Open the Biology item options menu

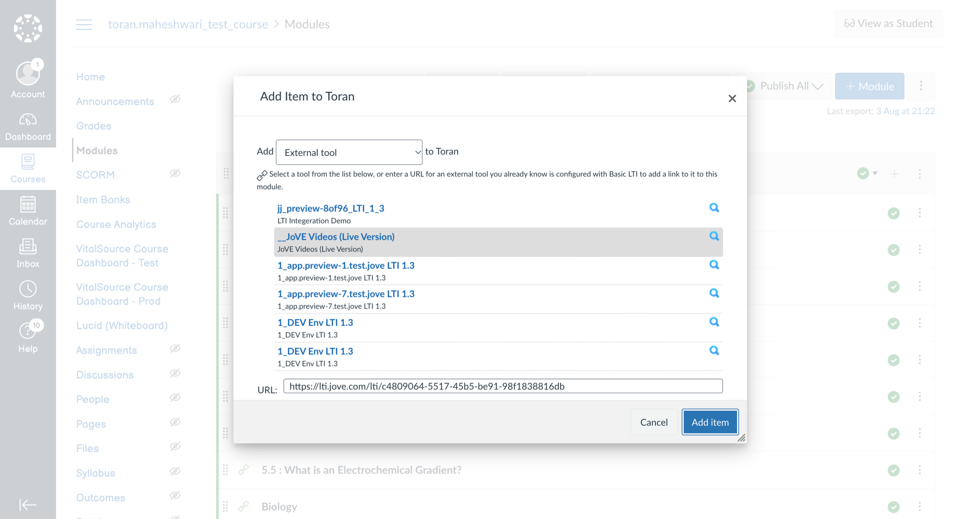coord(920,506)
